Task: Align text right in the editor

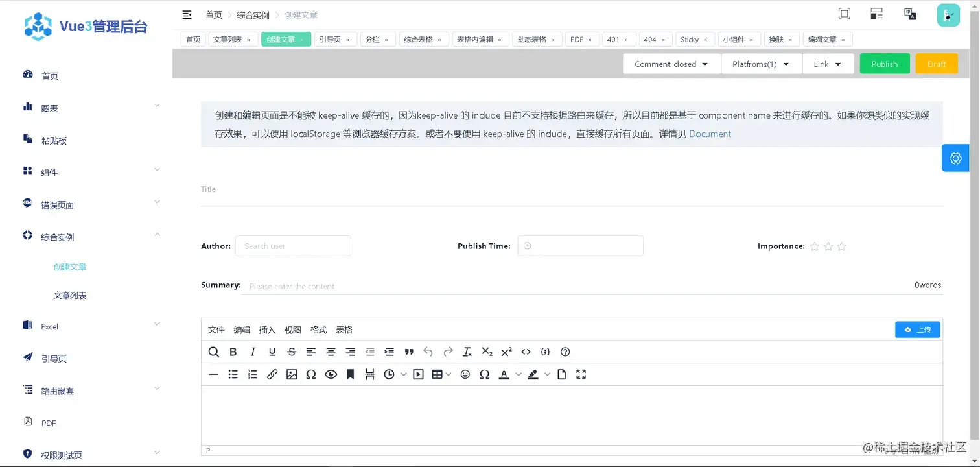Action: point(350,352)
